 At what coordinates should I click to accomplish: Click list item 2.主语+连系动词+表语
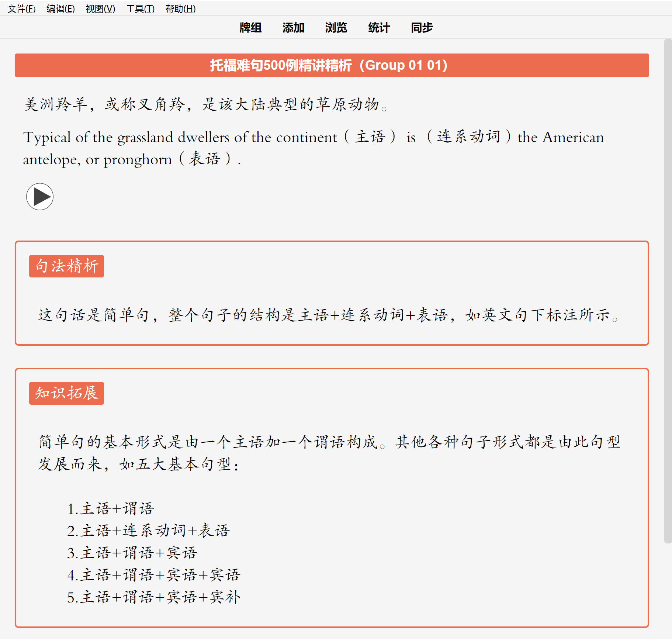pos(148,531)
